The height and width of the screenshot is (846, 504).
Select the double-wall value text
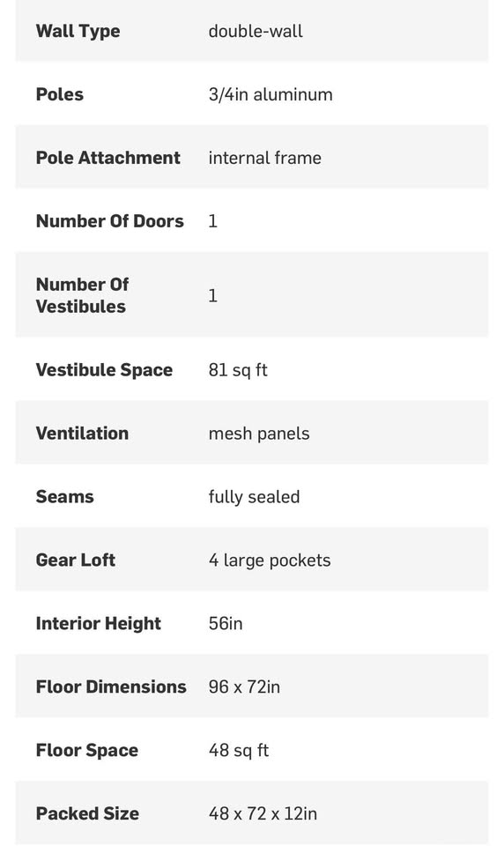[256, 31]
